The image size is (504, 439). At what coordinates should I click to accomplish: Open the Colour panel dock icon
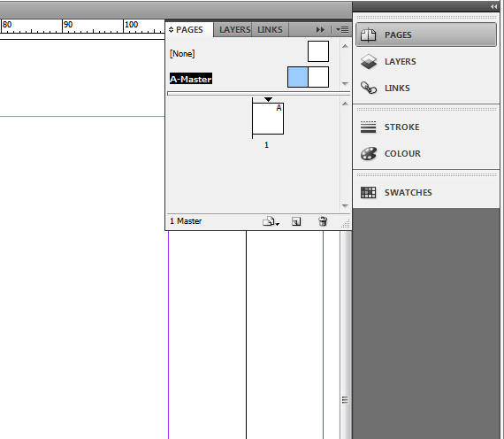426,153
